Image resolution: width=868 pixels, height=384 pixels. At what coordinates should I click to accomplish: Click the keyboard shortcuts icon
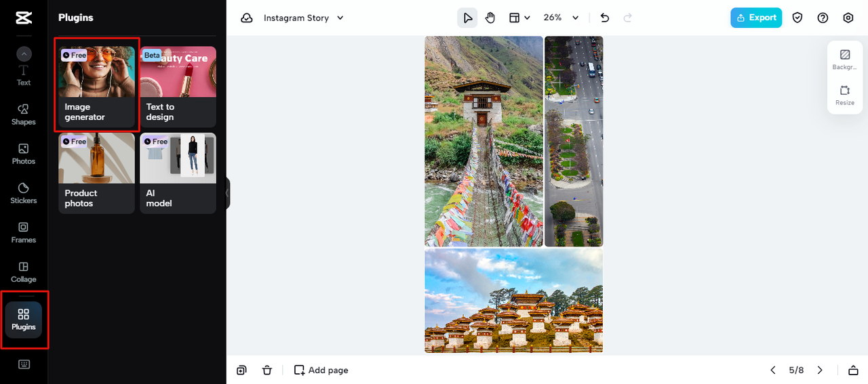[24, 364]
